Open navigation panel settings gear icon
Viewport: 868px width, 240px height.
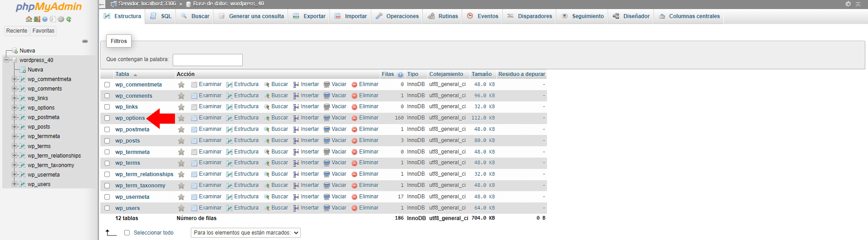point(61,19)
